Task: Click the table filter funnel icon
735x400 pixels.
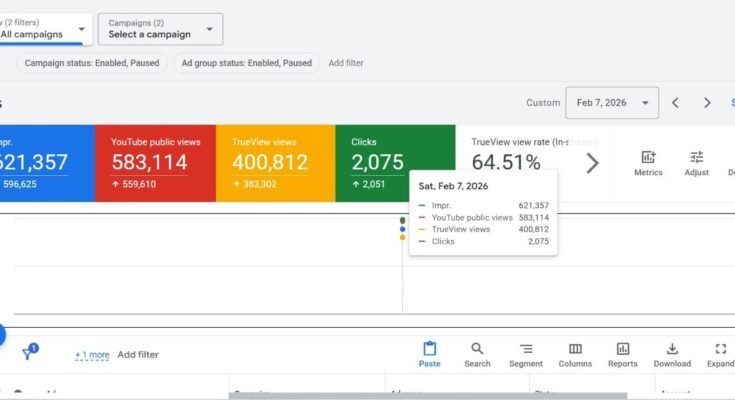Action: (x=30, y=353)
